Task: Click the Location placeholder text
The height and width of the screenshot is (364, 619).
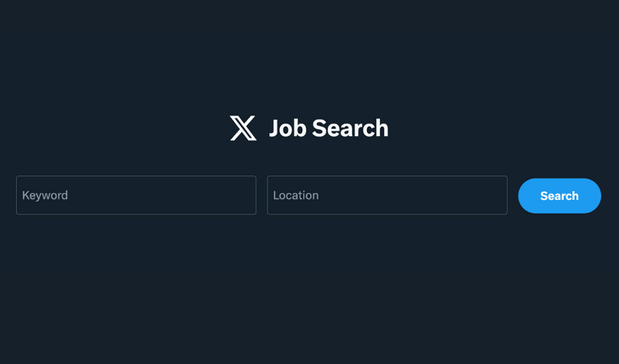Action: [x=296, y=195]
